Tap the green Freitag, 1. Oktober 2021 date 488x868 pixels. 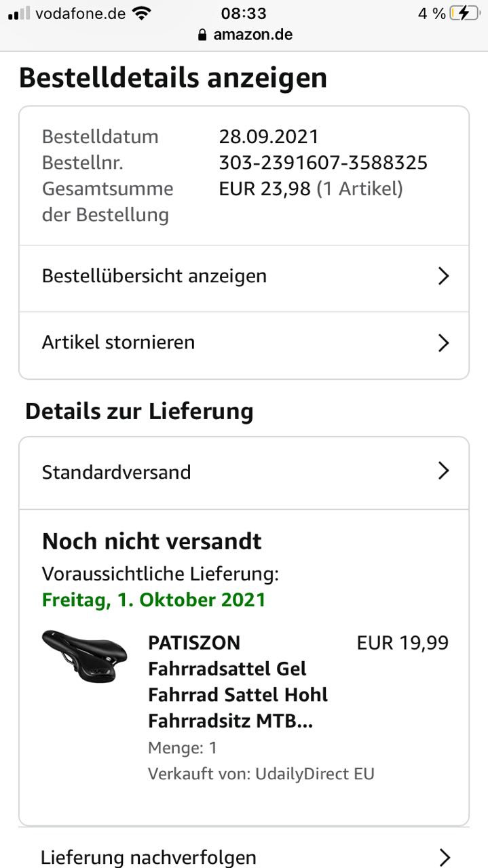pyautogui.click(x=154, y=600)
